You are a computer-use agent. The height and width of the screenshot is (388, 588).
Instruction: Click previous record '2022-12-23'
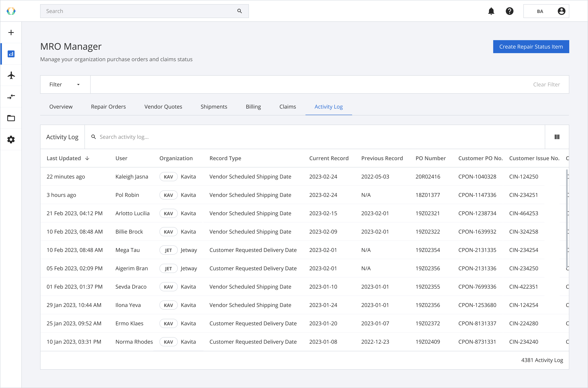(375, 342)
